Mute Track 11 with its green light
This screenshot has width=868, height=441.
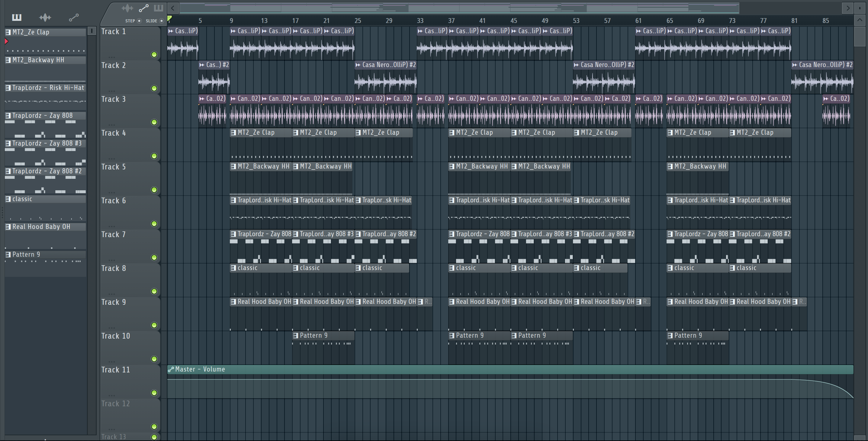pos(154,393)
